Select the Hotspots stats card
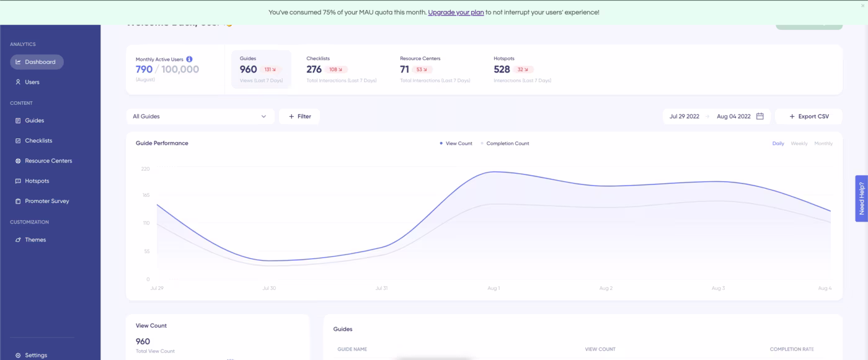Image resolution: width=868 pixels, height=360 pixels. (522, 70)
